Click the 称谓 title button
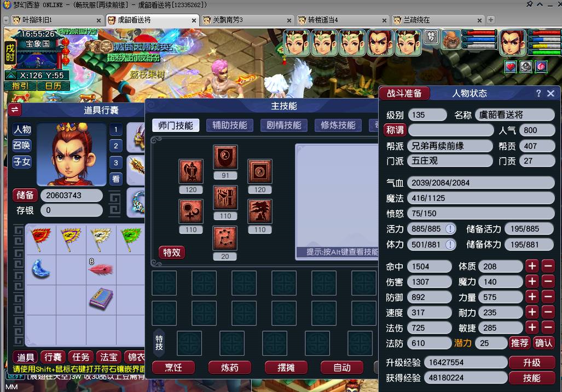Viewport: 562px width, 392px height. 395,130
